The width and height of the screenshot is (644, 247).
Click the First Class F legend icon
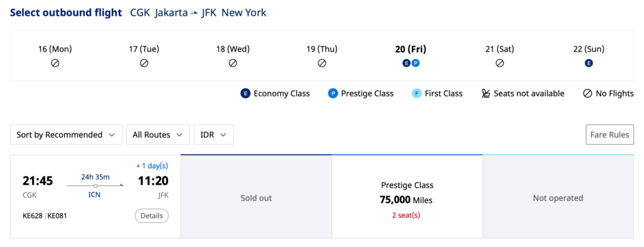pyautogui.click(x=416, y=93)
